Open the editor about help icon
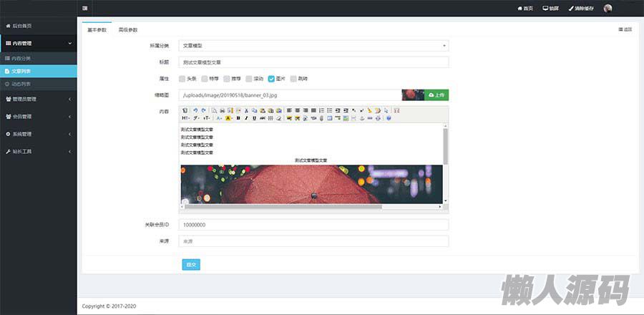The height and width of the screenshot is (315, 644). coord(389,118)
